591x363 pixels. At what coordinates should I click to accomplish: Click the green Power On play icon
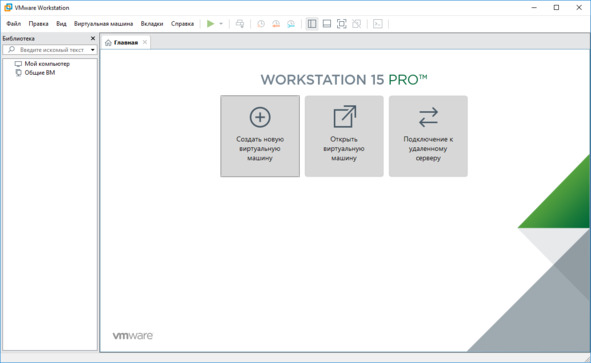pos(210,24)
